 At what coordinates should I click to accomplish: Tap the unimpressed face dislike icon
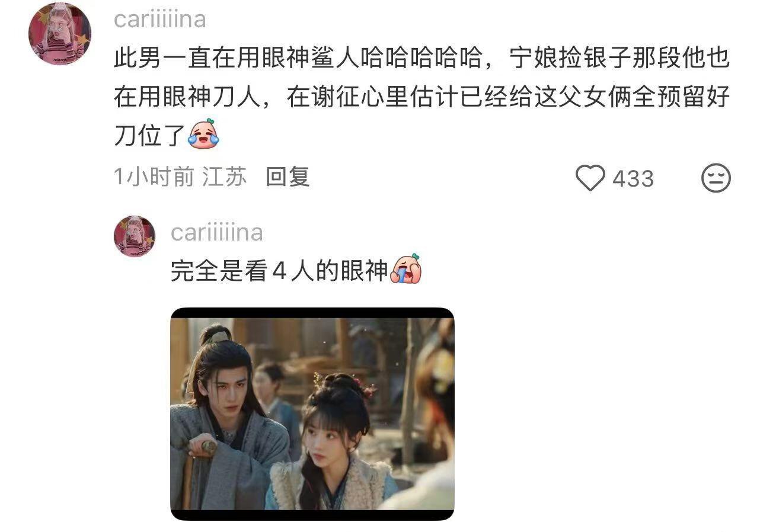(x=716, y=178)
